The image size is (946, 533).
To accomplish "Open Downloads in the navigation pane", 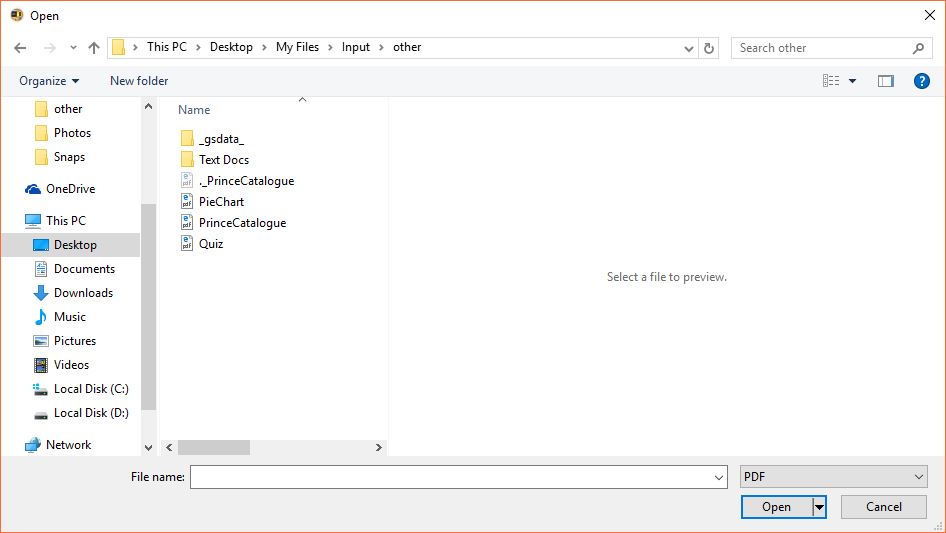I will pyautogui.click(x=71, y=293).
